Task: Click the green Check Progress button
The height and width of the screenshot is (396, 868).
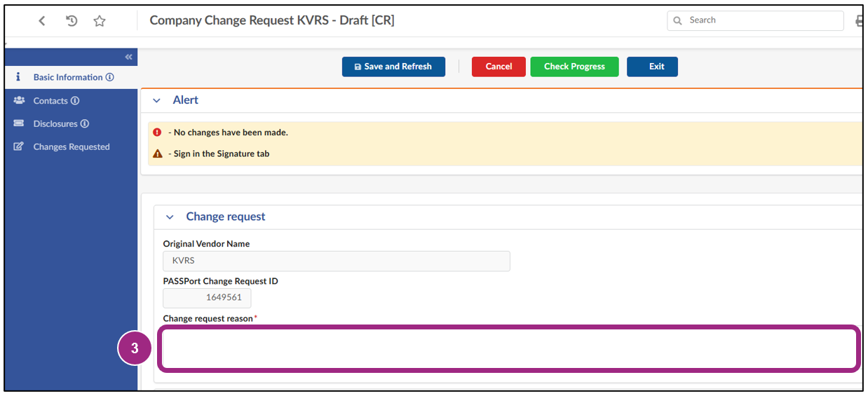Action: tap(574, 67)
